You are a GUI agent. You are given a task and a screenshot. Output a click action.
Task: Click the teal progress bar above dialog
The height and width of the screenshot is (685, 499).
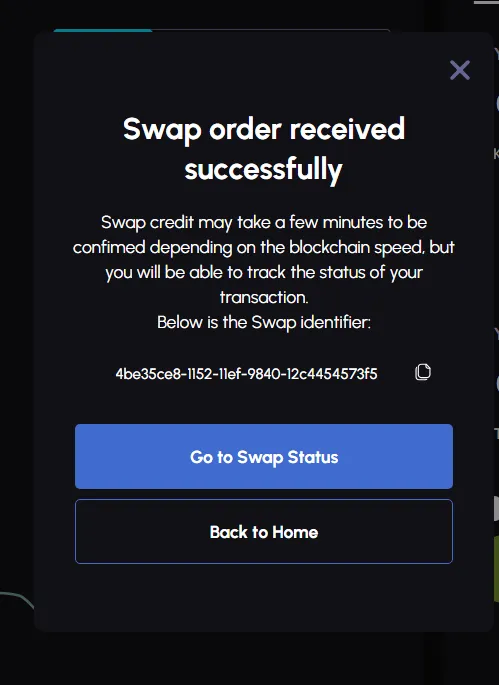point(103,30)
